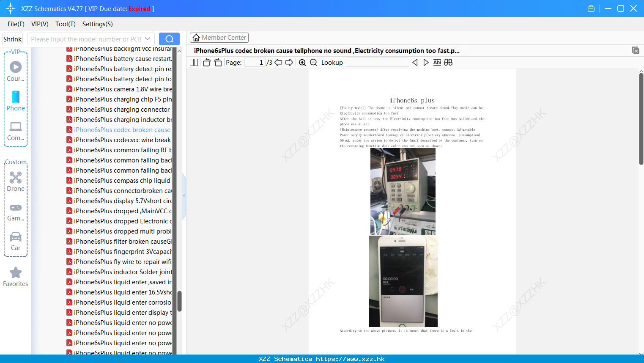Open iPhone6sPlus charging inductor file
Screen dimensions: 644x363
click(x=119, y=120)
